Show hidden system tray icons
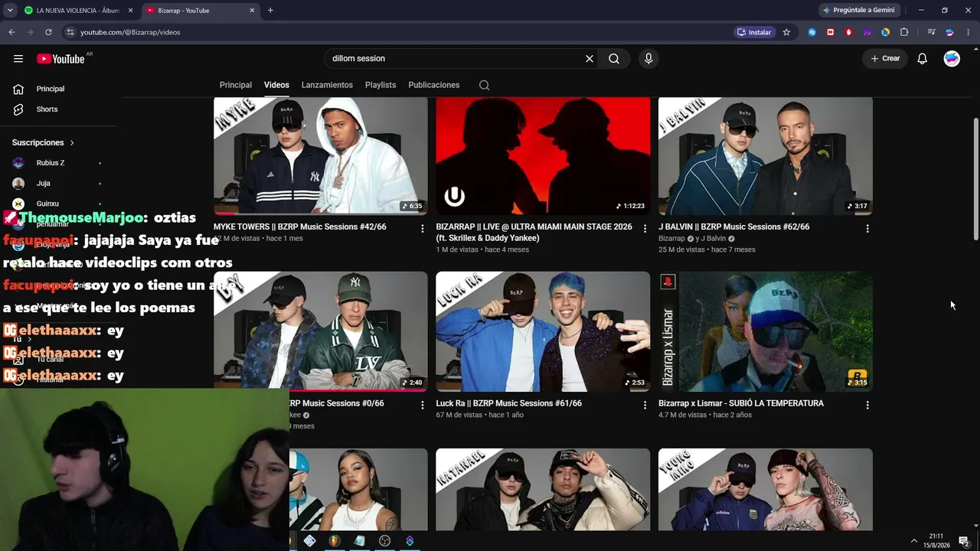 [913, 541]
